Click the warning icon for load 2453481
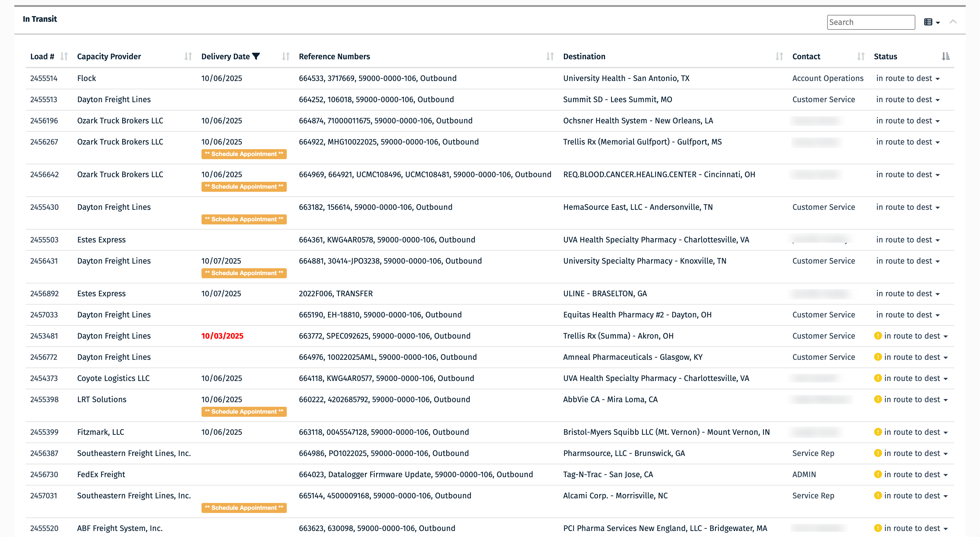 click(x=878, y=336)
